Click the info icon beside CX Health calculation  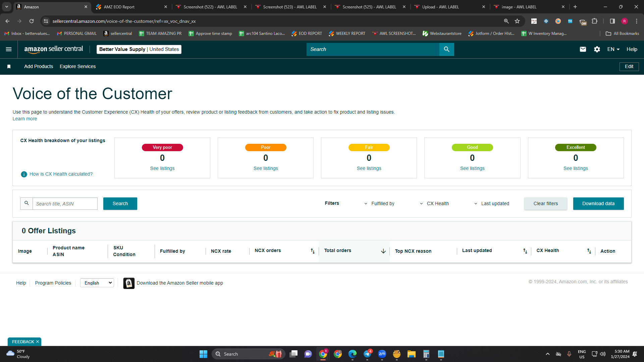click(24, 174)
